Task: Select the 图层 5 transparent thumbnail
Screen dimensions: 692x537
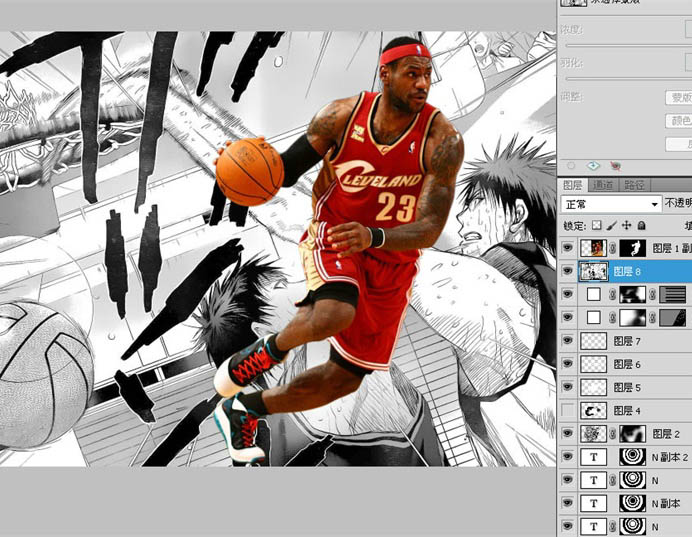Action: click(593, 387)
